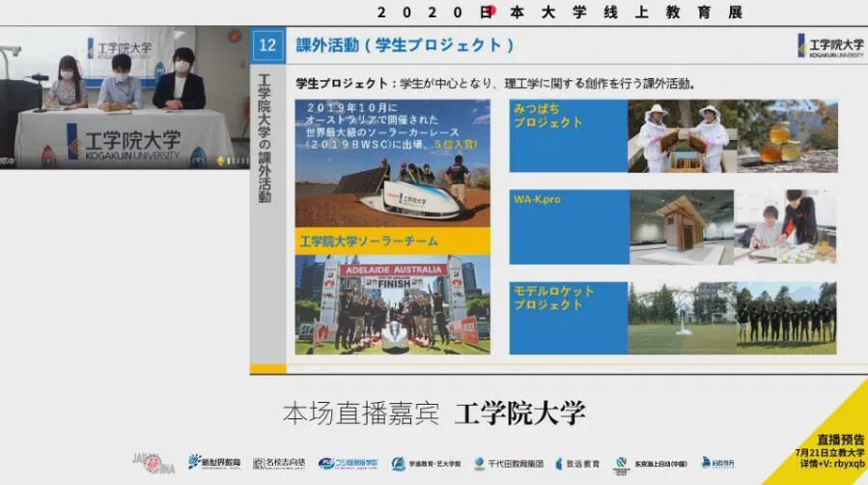
Task: Click the 致远教育 sponsor logo
Action: (x=577, y=464)
